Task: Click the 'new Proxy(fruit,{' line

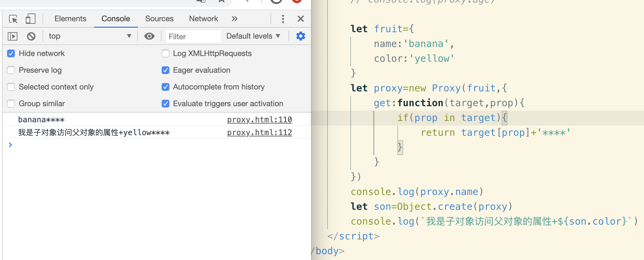Action: coord(429,88)
